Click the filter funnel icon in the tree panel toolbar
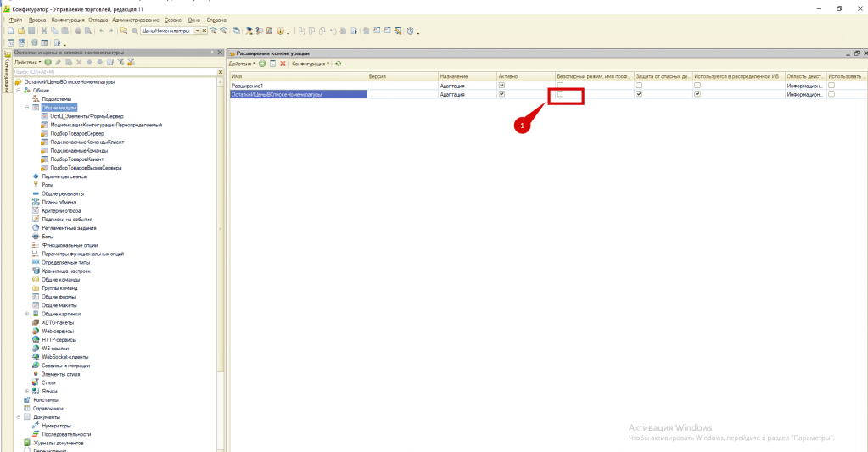 [120, 62]
